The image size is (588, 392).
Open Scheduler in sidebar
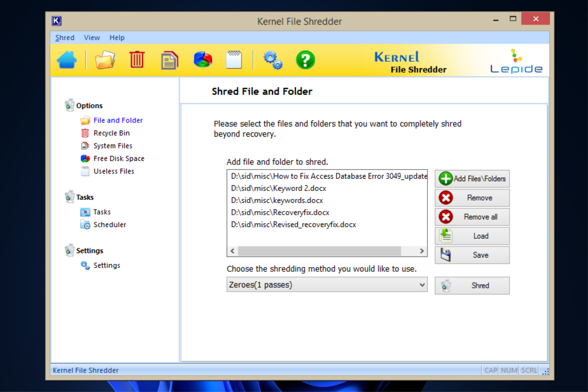tap(110, 225)
